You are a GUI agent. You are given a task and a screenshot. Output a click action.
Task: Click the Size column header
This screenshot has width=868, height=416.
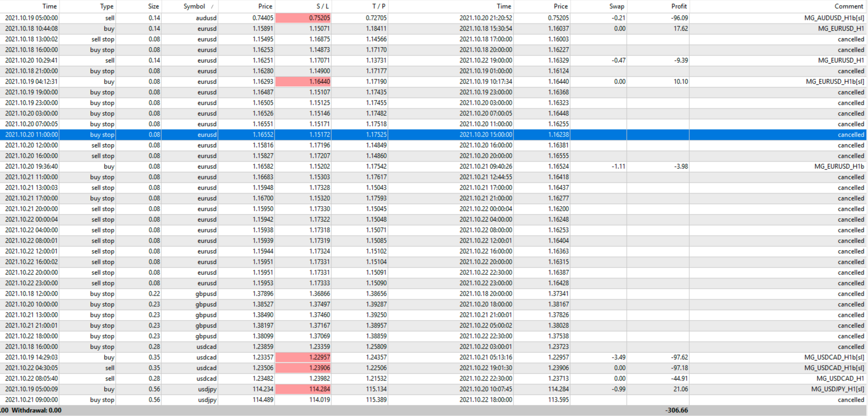[153, 6]
